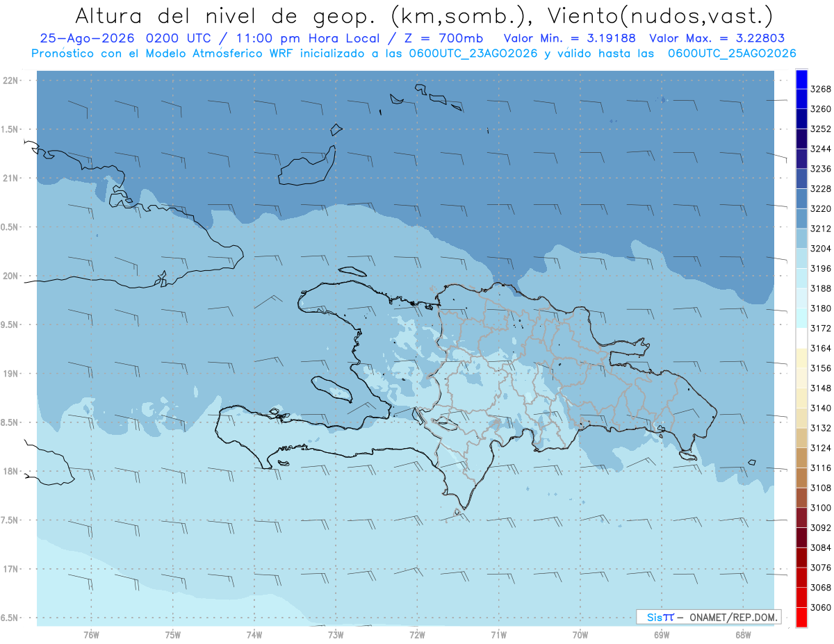Click the colorbar label '3172'
The width and height of the screenshot is (834, 644).
point(821,329)
